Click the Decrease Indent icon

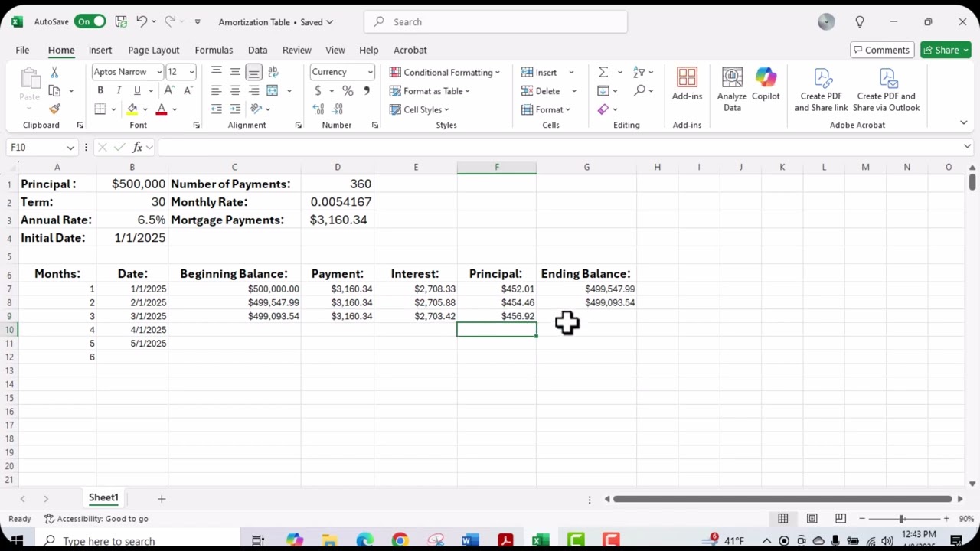[x=217, y=109]
